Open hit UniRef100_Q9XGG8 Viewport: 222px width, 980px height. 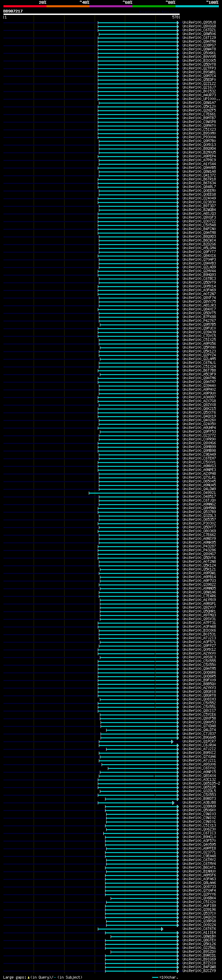tap(199, 26)
